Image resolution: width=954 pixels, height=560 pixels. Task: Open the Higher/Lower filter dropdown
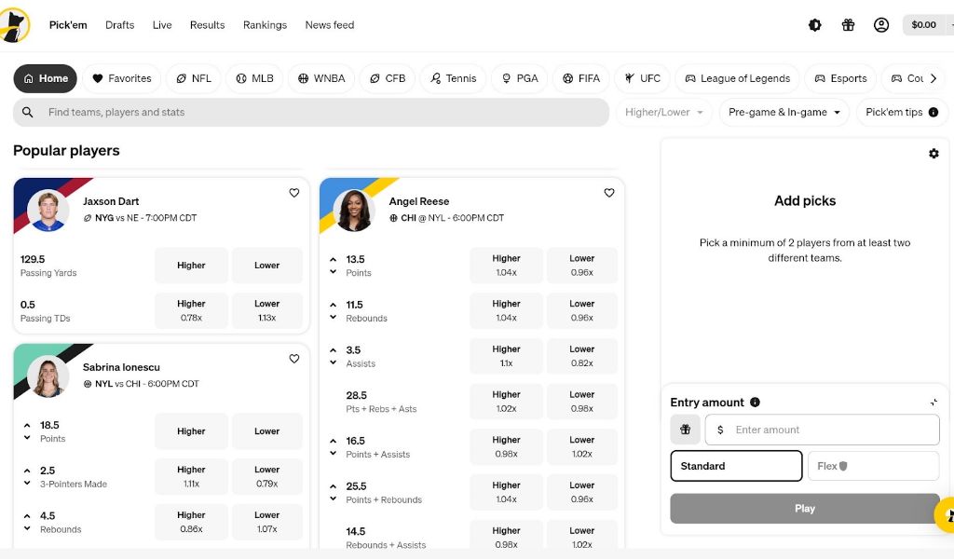663,112
